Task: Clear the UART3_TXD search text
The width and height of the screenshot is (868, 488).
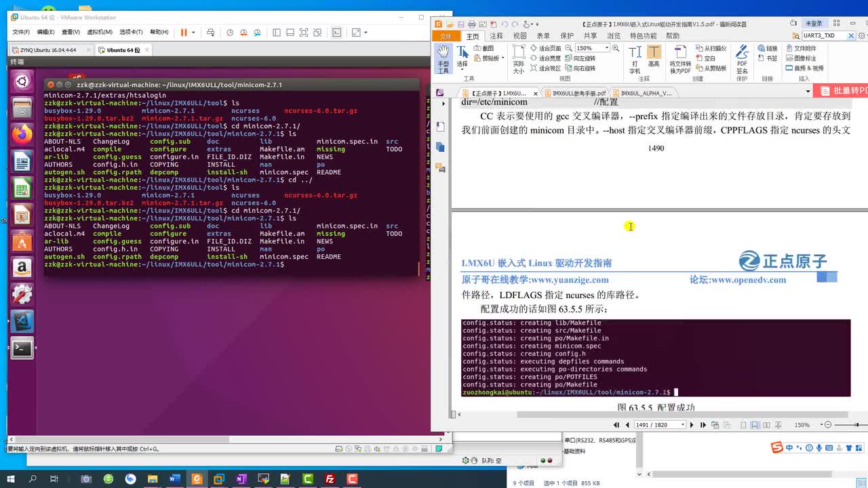Action: (851, 36)
